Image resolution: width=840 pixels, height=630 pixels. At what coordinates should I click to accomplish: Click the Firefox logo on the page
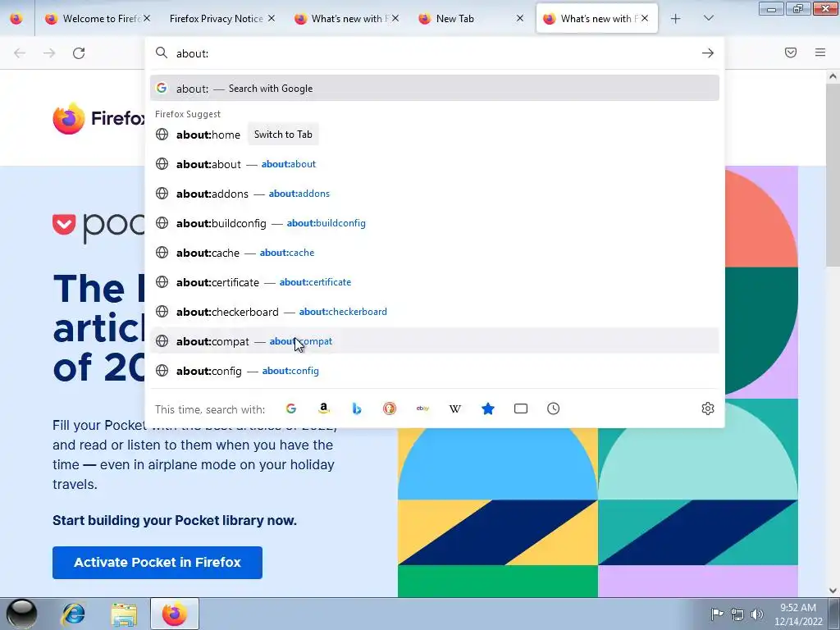(x=99, y=118)
